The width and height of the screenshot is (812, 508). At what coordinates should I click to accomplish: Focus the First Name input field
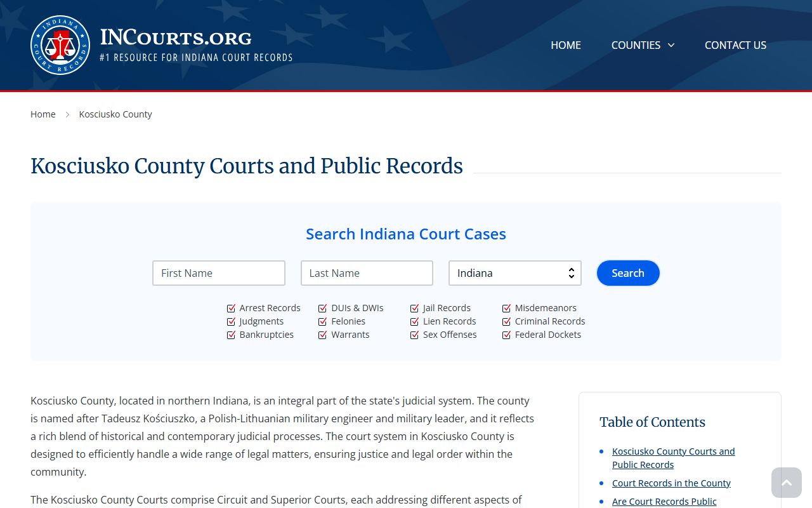(219, 273)
